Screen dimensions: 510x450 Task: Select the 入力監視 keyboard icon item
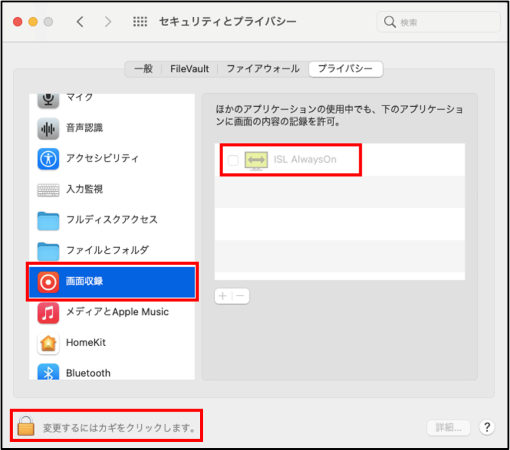tap(48, 190)
